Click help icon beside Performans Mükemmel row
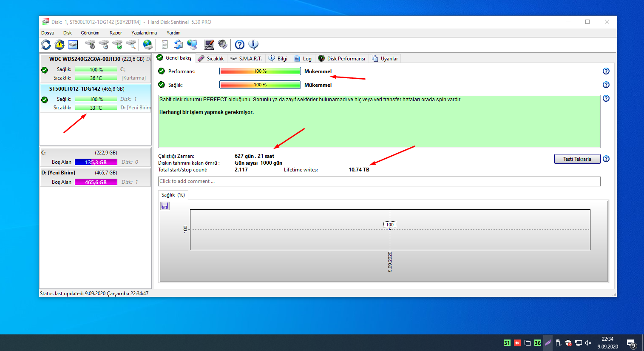 pos(606,71)
